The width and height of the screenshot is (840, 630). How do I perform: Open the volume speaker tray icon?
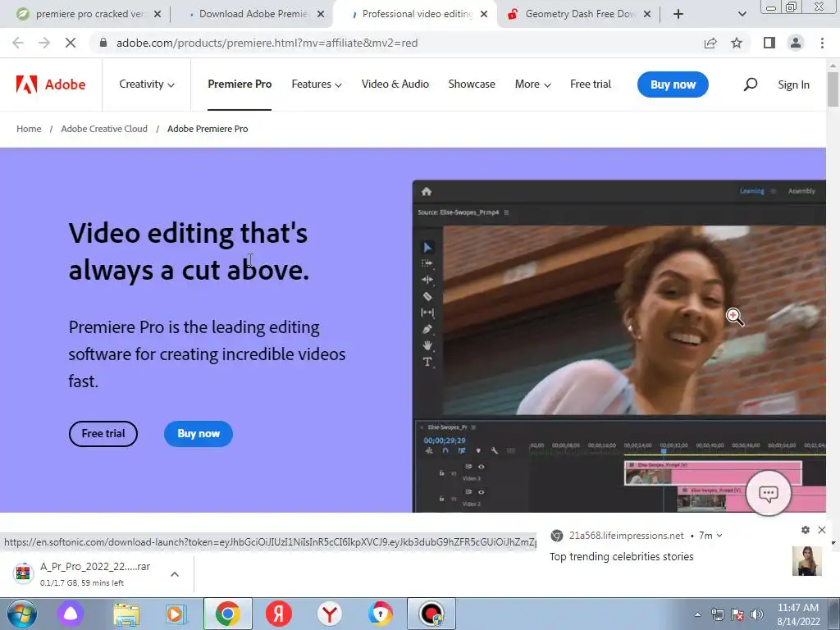coord(757,614)
